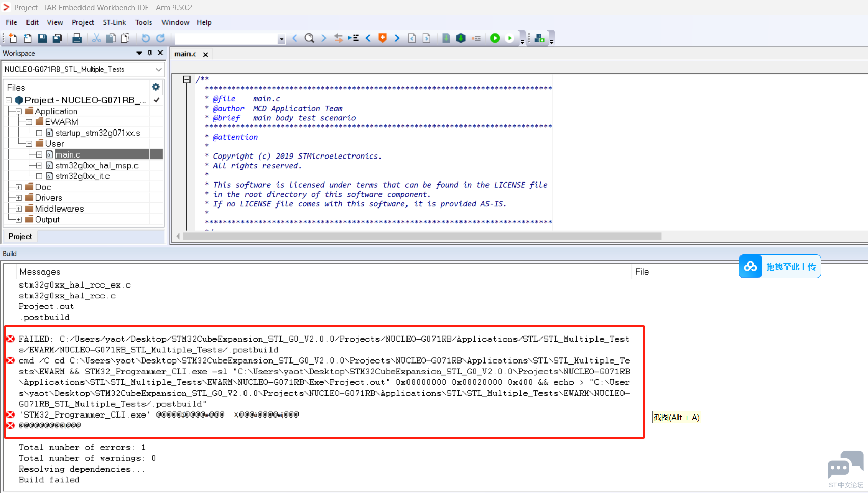The width and height of the screenshot is (868, 493).
Task: Pin the Workspace panel
Action: 150,53
